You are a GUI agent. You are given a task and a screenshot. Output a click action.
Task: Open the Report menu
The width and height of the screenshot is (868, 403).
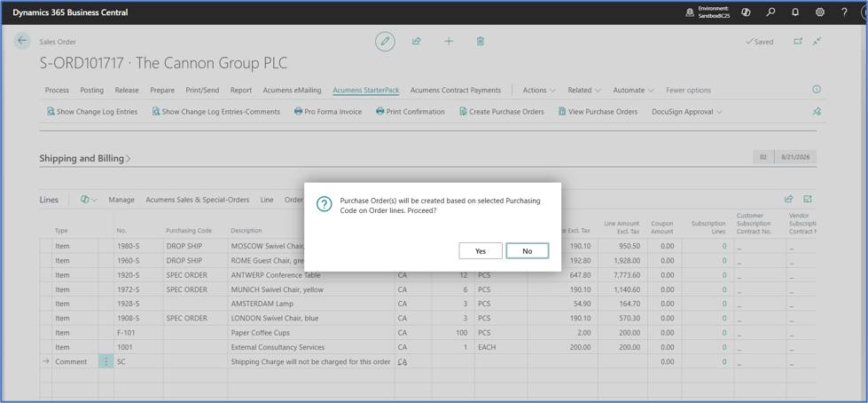pyautogui.click(x=241, y=90)
